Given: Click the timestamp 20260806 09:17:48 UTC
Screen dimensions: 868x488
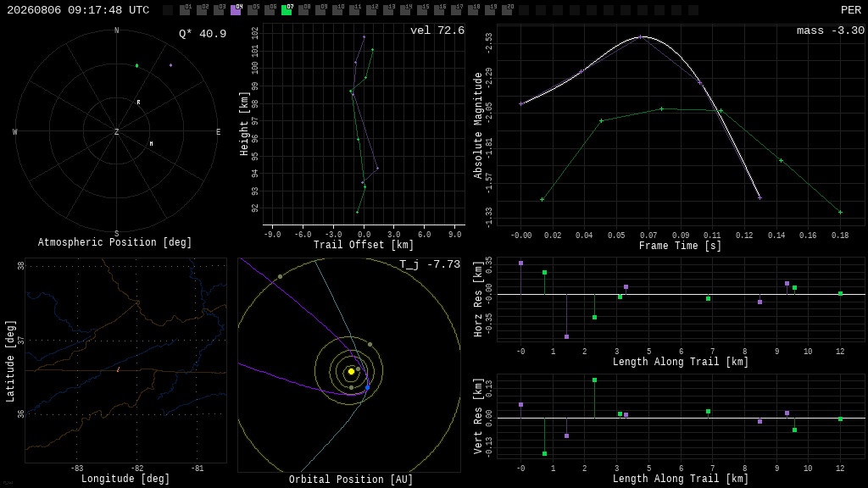Looking at the screenshot, I should point(78,10).
